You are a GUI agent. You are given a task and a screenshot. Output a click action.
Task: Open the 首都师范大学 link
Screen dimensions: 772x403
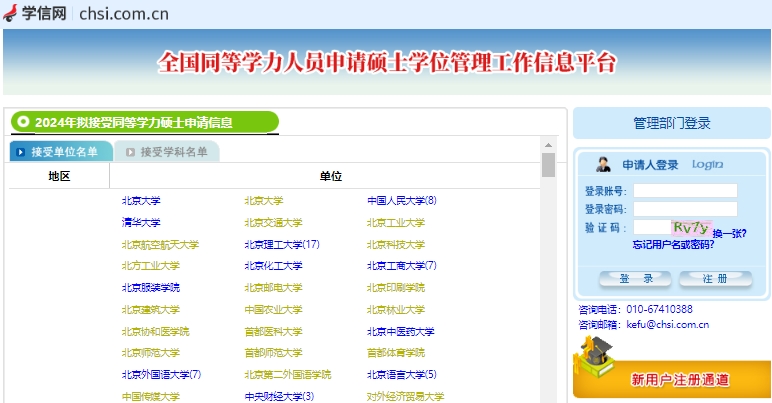tap(273, 353)
